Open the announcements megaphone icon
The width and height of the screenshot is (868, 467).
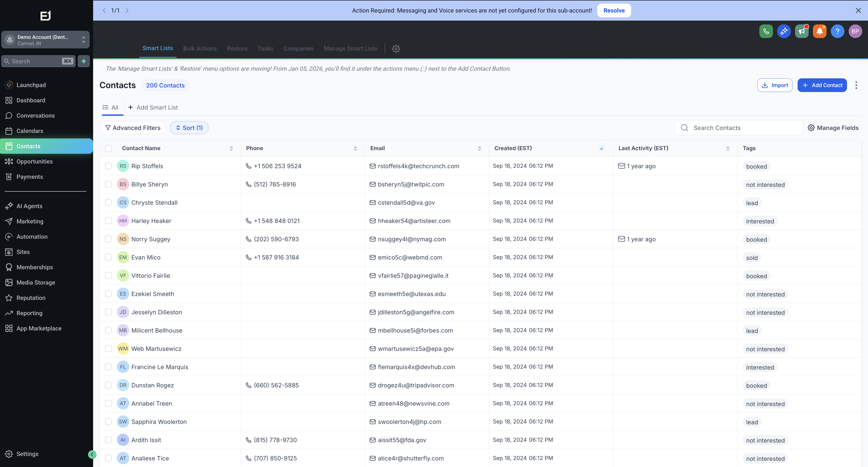pyautogui.click(x=802, y=31)
